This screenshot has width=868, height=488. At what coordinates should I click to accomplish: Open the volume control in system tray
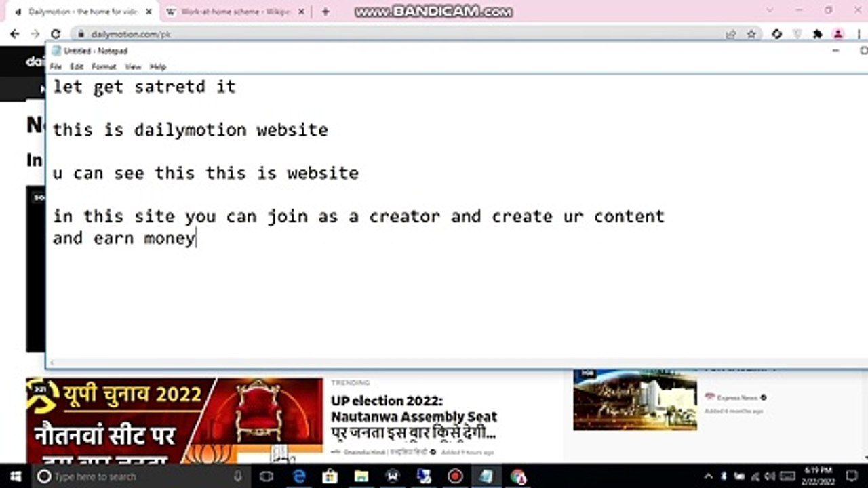pos(770,476)
